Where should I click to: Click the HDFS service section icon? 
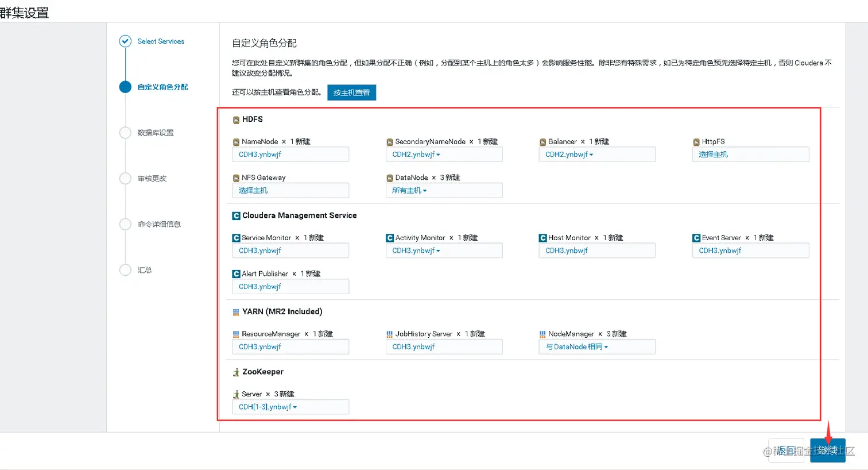tap(236, 120)
